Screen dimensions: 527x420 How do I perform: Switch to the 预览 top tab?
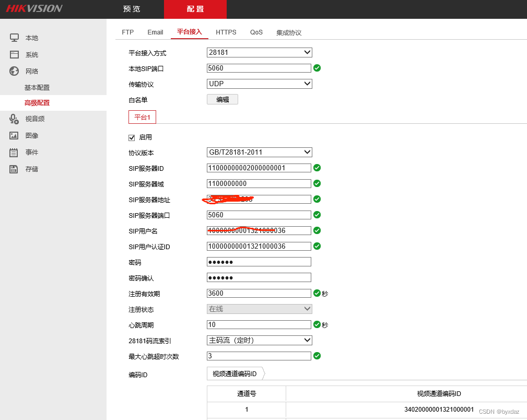132,9
